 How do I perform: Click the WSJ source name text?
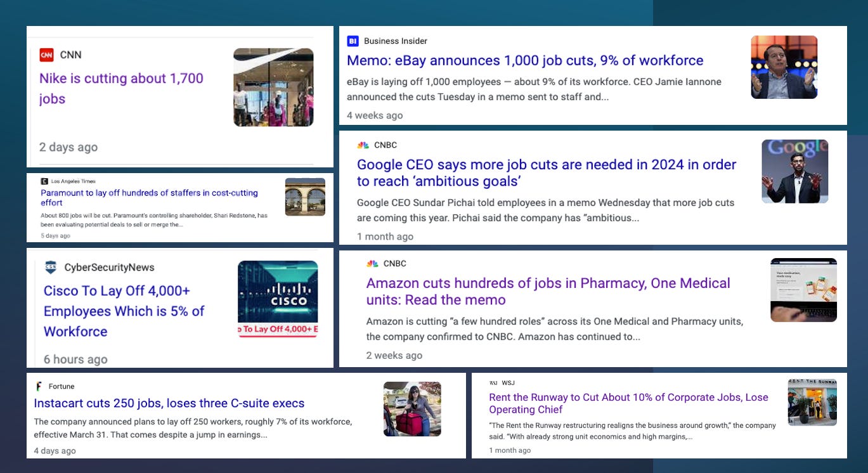tap(508, 383)
